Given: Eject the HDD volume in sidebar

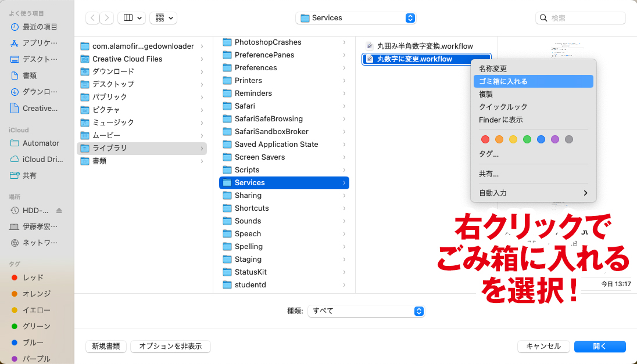Looking at the screenshot, I should click(59, 210).
